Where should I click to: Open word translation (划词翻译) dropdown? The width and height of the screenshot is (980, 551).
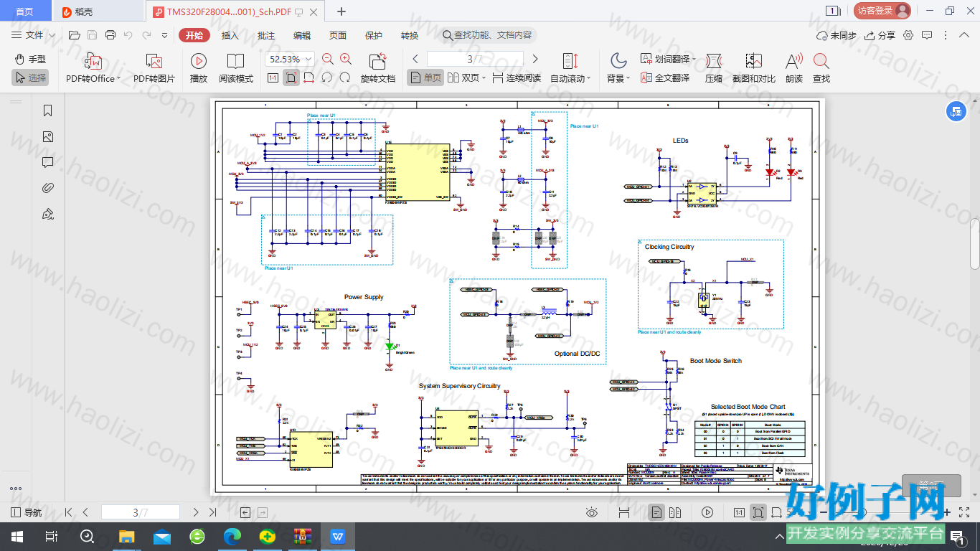pyautogui.click(x=668, y=60)
